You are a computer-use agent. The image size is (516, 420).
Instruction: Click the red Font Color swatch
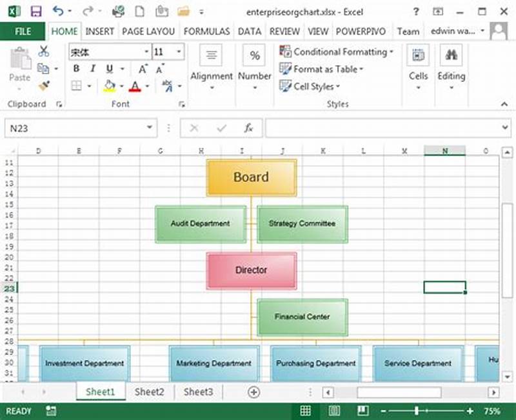pyautogui.click(x=135, y=86)
